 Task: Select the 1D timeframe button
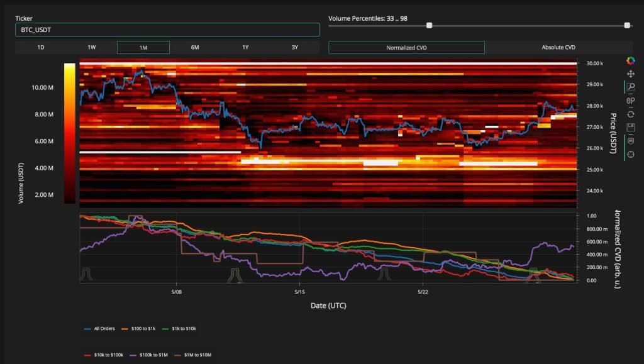(x=41, y=47)
